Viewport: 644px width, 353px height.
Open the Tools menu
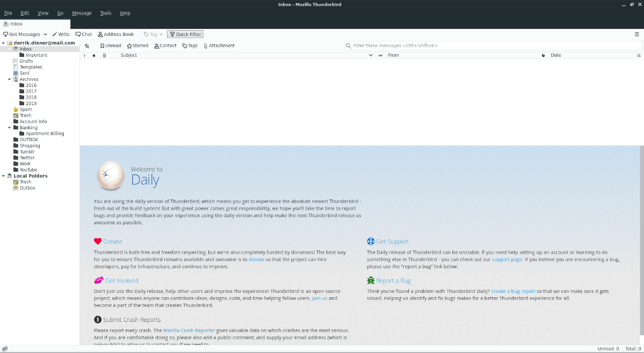pos(106,13)
